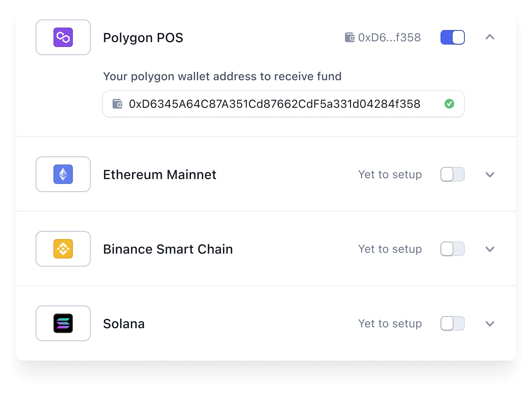This screenshot has width=532, height=393.
Task: Click Yet to setup for Solana
Action: (390, 324)
